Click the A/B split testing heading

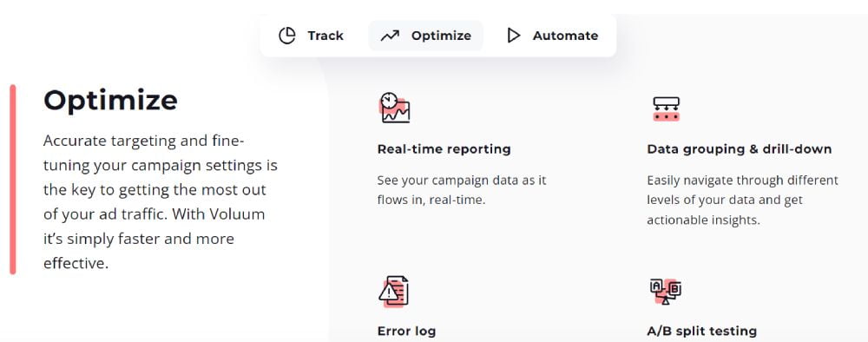(x=701, y=331)
